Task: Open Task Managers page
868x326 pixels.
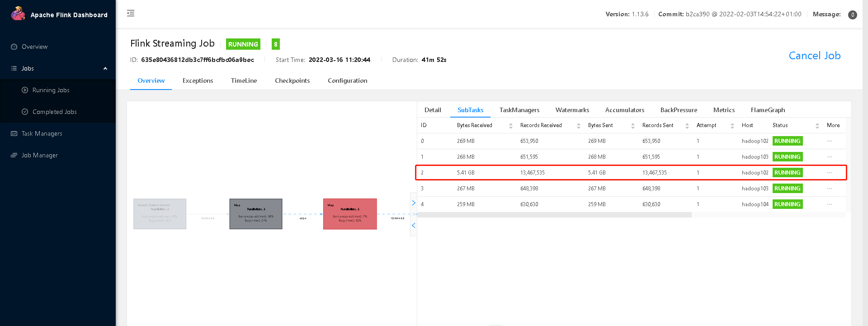Action: point(42,133)
